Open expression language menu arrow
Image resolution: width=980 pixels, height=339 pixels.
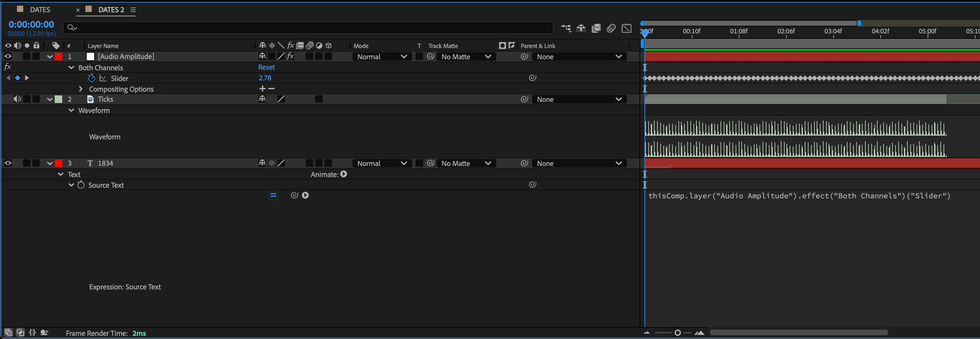(305, 195)
